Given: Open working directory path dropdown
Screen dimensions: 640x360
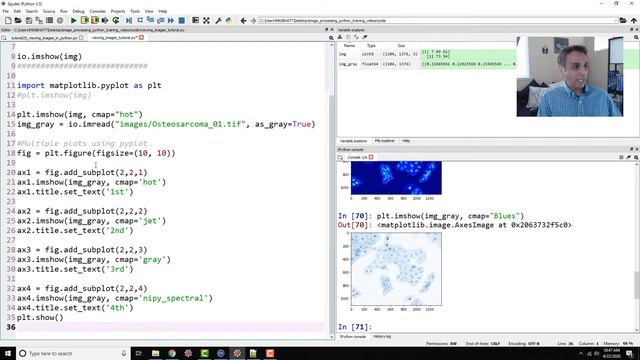Looking at the screenshot, I should [x=615, y=20].
